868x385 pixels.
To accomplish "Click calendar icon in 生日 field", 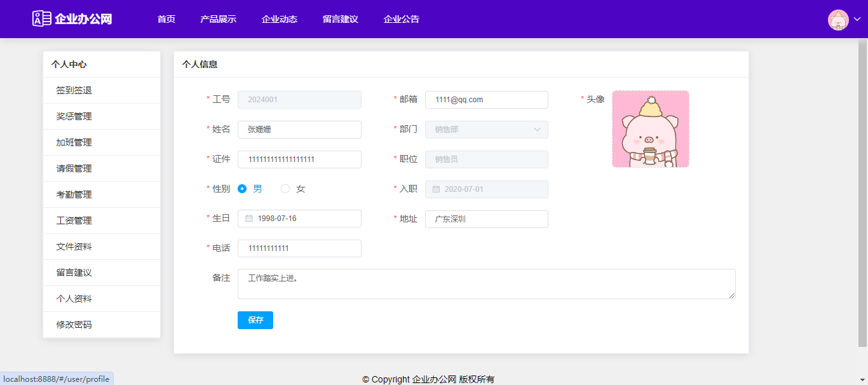I will coord(249,219).
